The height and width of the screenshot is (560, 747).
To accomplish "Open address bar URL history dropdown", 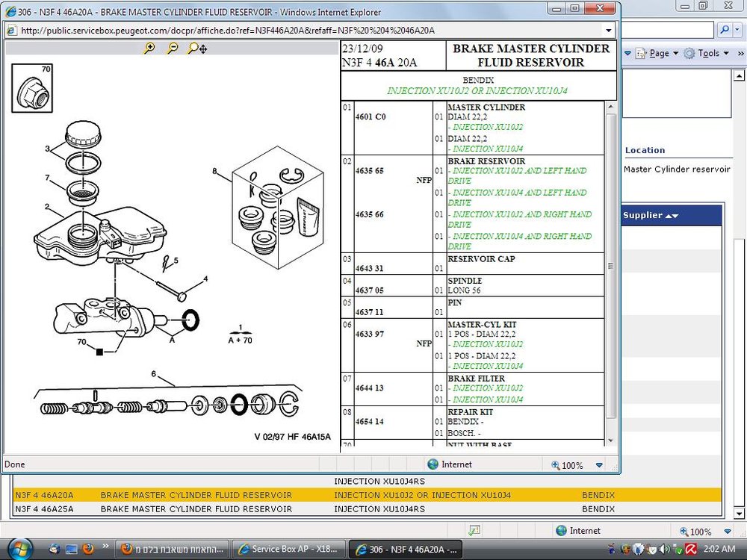I will [x=608, y=31].
